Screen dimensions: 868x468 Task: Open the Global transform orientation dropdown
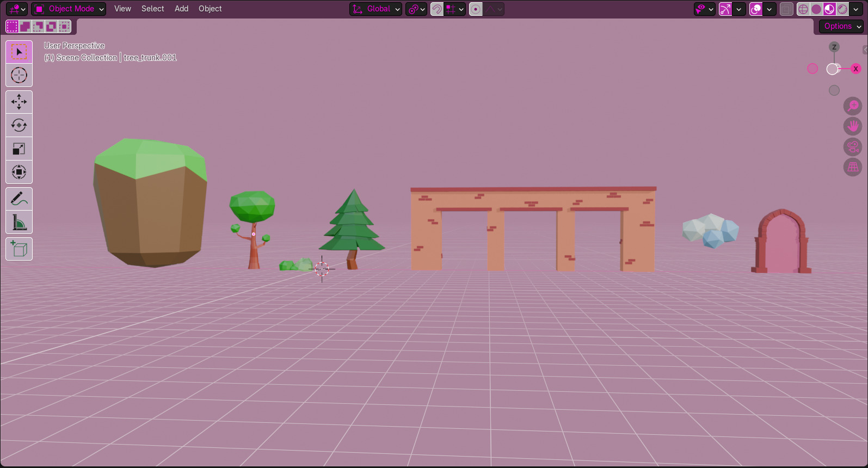[x=376, y=9]
